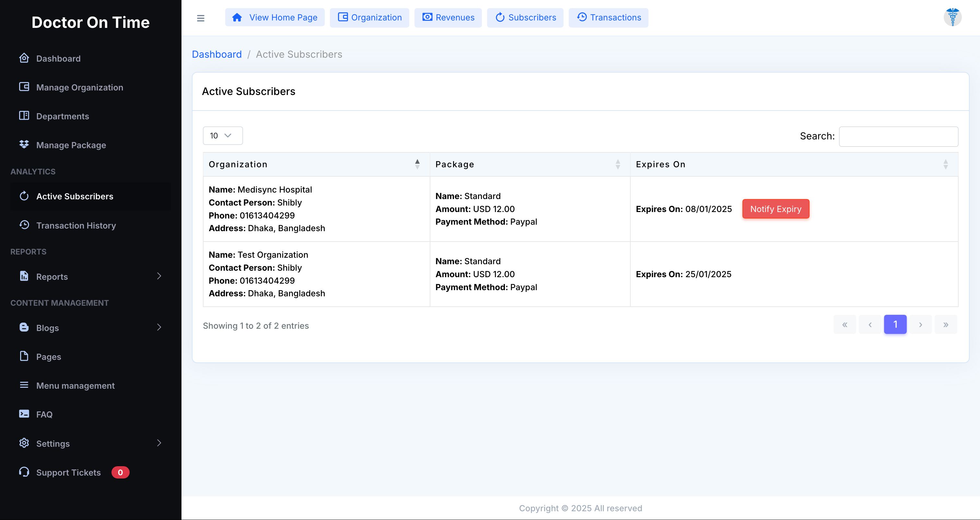Expand the Settings submenu chevron
Screen dimensions: 980x520
[159, 443]
